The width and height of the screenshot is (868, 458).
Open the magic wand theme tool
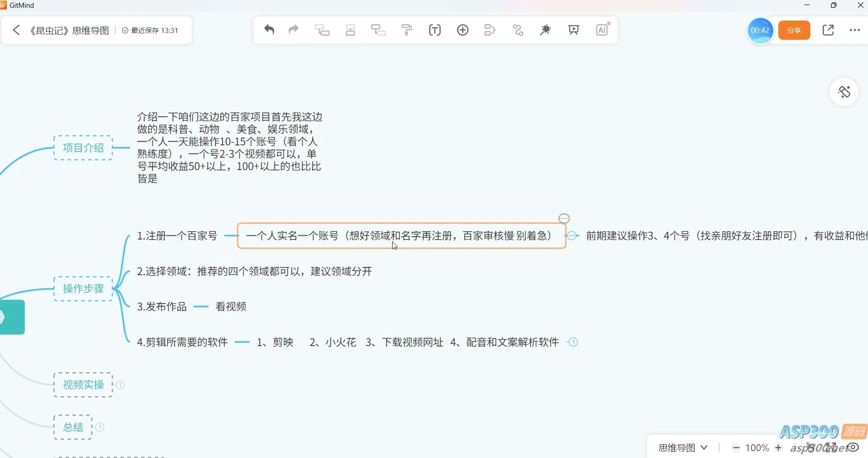click(x=545, y=30)
